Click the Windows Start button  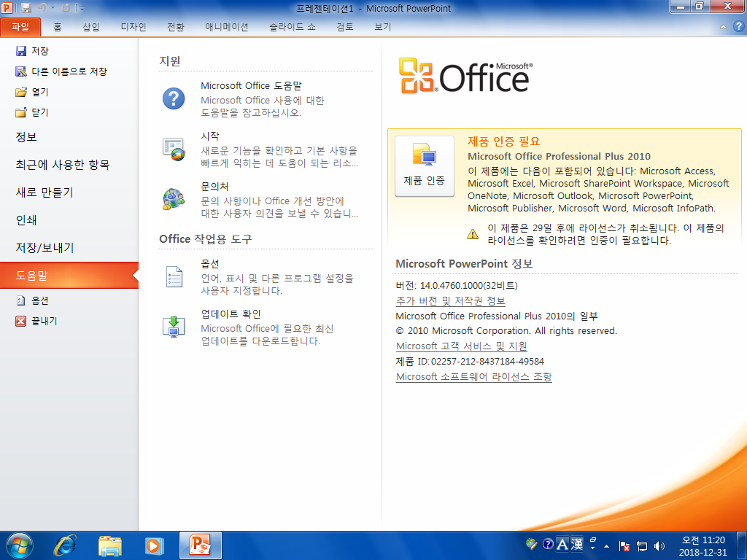point(20,545)
